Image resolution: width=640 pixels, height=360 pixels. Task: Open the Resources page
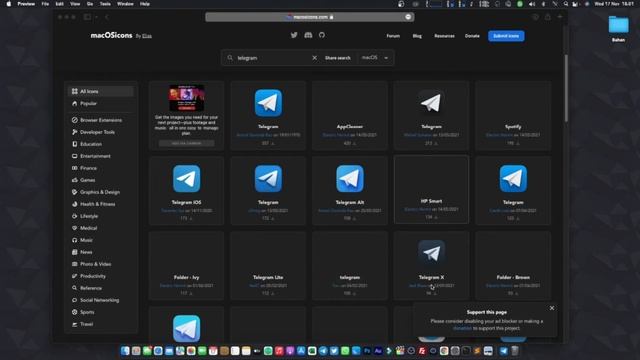444,36
